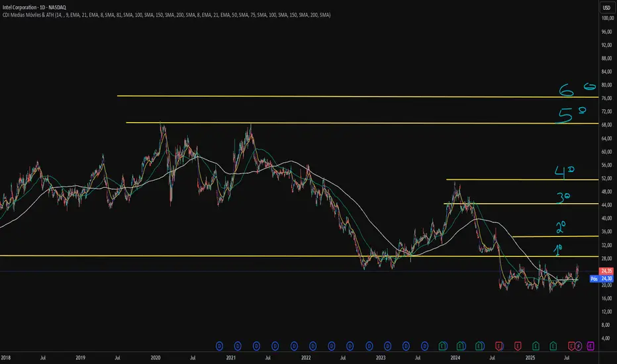Click the 2018 label on the time axis
617x364 pixels.
(5, 357)
